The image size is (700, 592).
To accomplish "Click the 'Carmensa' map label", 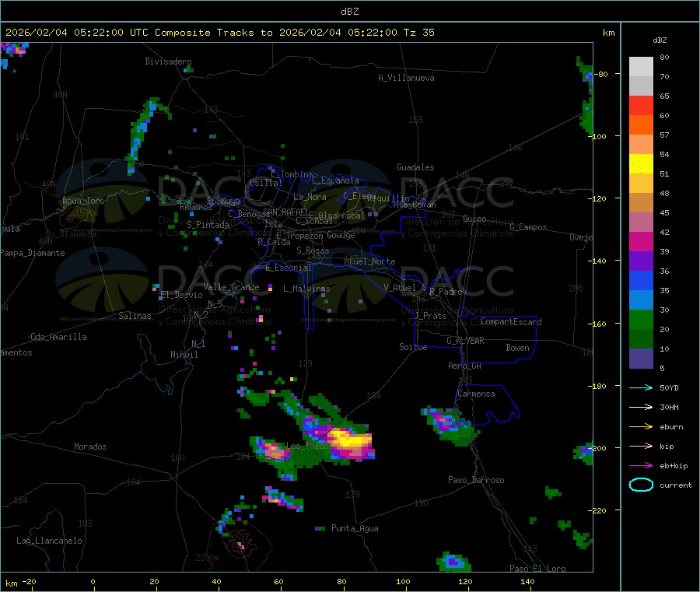I will [476, 394].
